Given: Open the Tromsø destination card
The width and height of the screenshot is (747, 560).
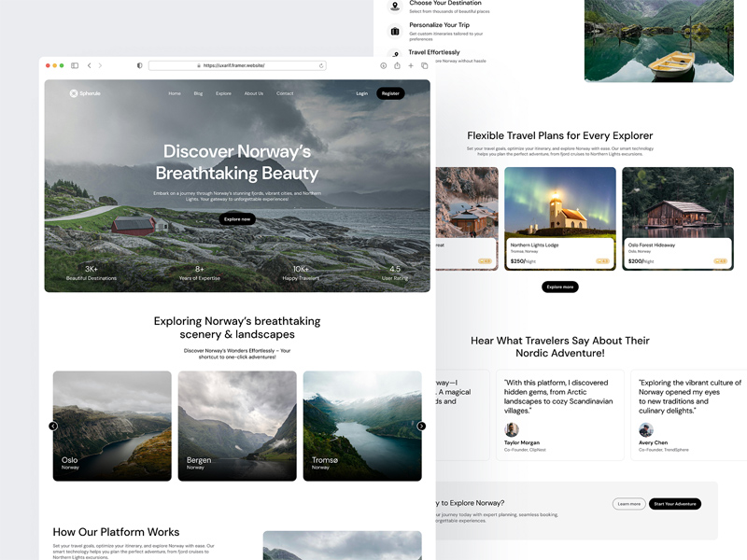Looking at the screenshot, I should coord(362,427).
